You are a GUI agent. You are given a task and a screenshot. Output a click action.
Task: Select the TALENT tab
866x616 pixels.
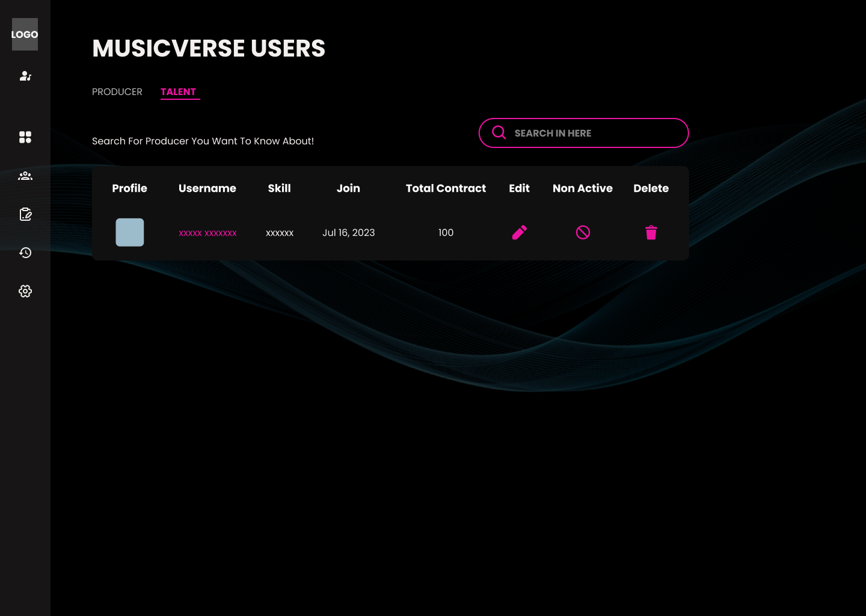(179, 91)
